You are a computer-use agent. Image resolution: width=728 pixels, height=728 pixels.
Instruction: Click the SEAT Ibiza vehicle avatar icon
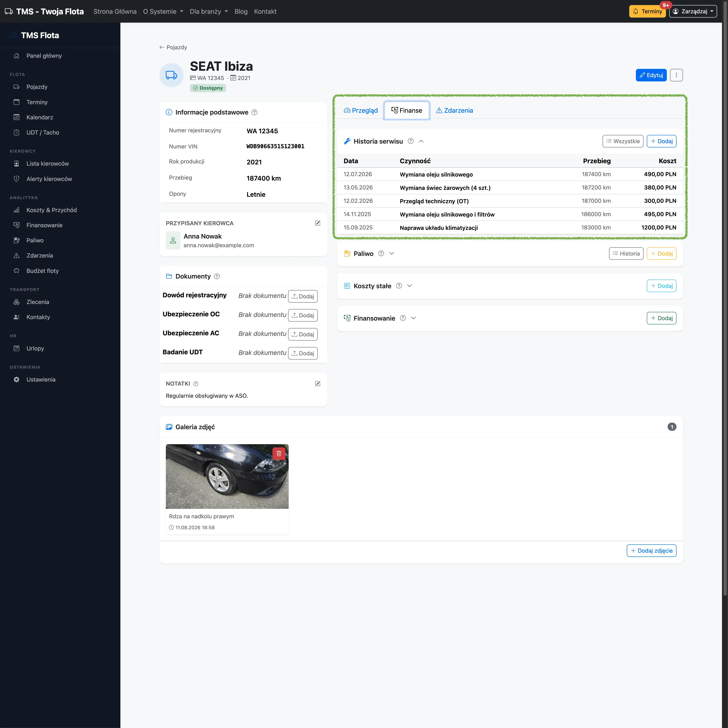click(171, 75)
